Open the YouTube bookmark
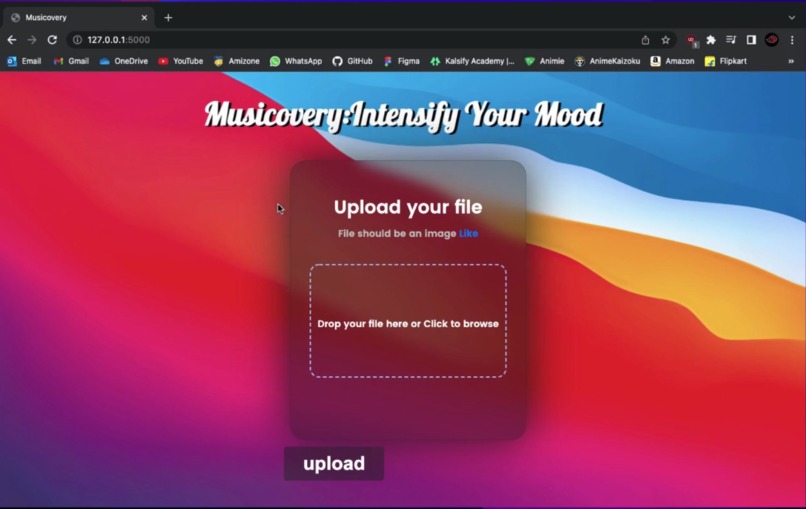Viewport: 806px width, 509px height. click(x=181, y=61)
